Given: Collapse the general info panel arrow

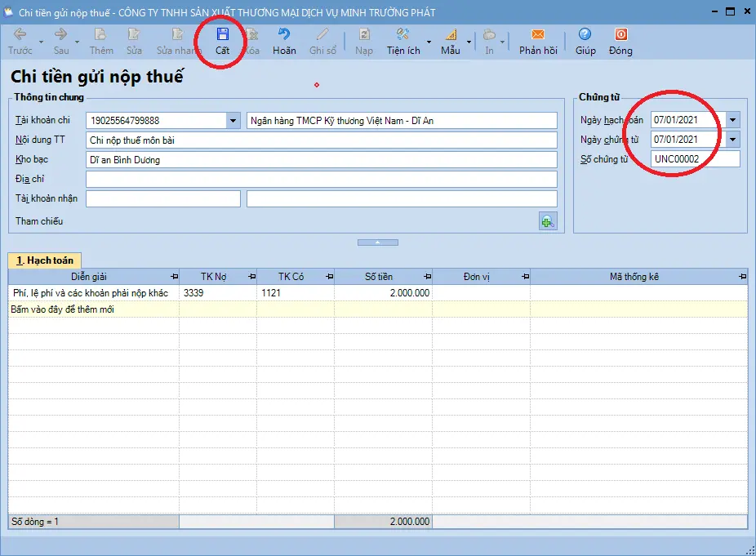Looking at the screenshot, I should 377,242.
